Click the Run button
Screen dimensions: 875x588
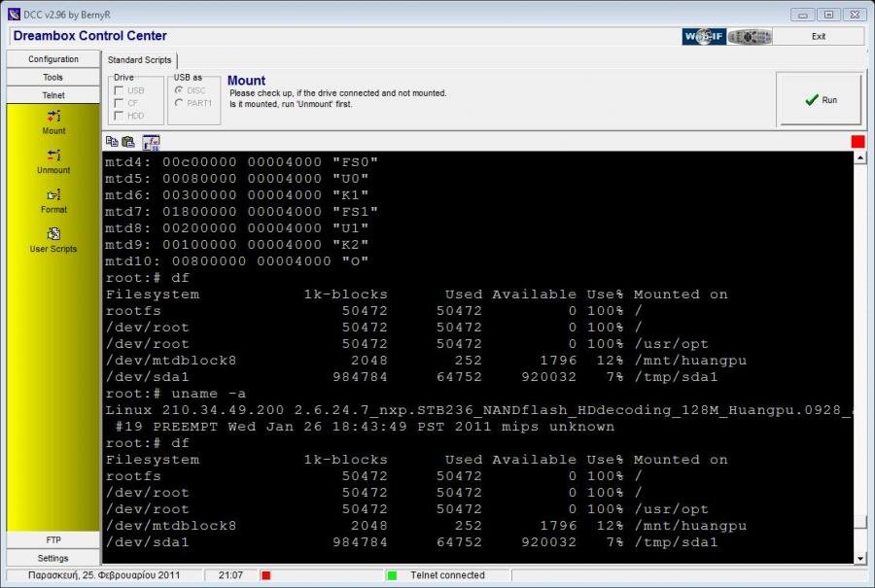pyautogui.click(x=821, y=99)
